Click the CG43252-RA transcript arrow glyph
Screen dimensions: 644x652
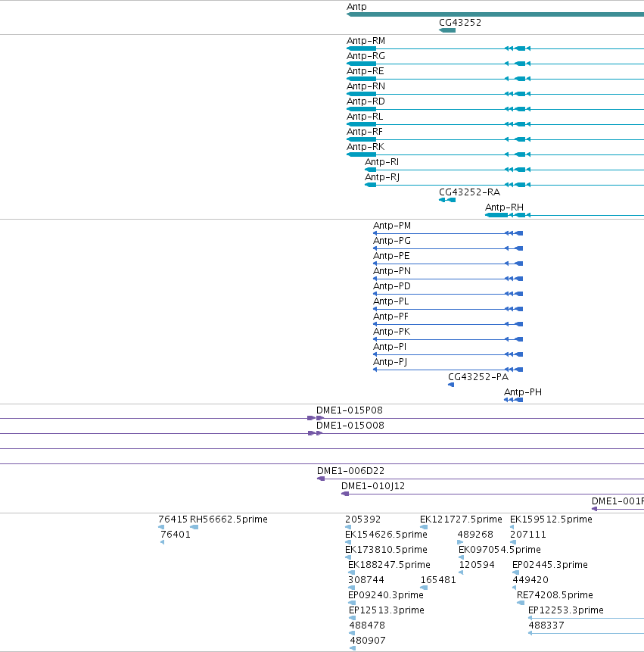(x=447, y=200)
